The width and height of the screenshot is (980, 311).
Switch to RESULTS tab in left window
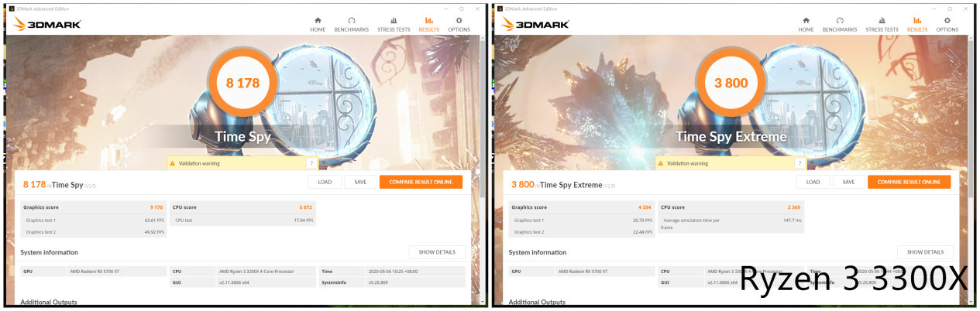click(428, 24)
